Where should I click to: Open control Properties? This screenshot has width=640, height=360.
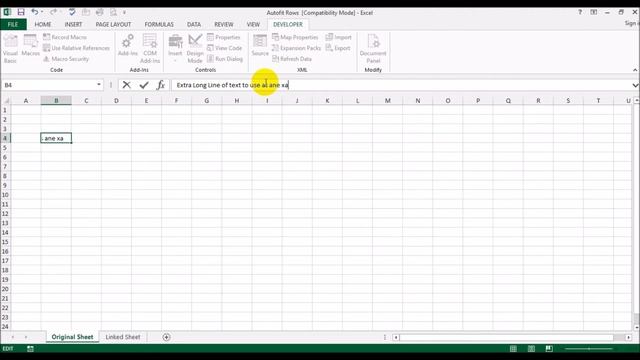point(223,37)
